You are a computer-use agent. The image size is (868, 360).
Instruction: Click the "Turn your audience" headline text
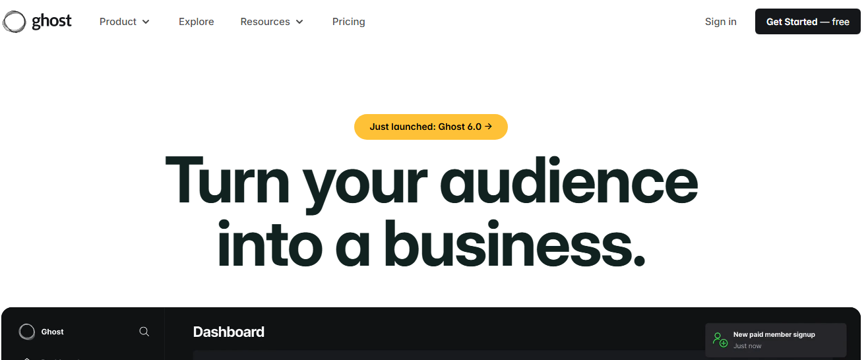[431, 179]
